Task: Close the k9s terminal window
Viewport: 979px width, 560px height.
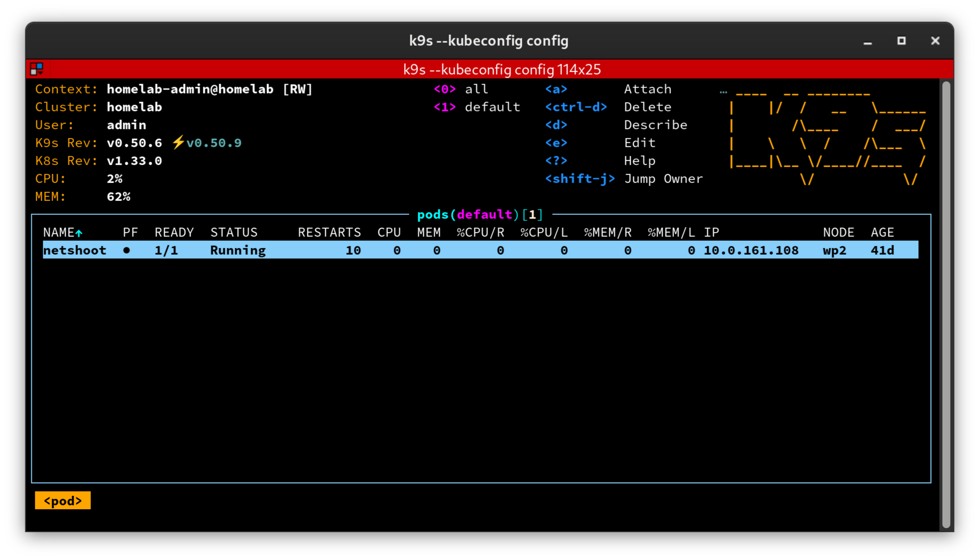Action: coord(935,41)
